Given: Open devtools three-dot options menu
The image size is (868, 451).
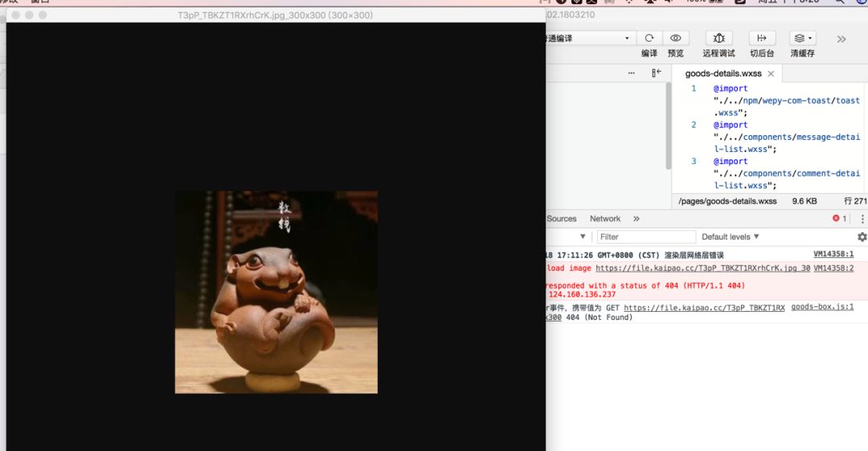Looking at the screenshot, I should [862, 219].
